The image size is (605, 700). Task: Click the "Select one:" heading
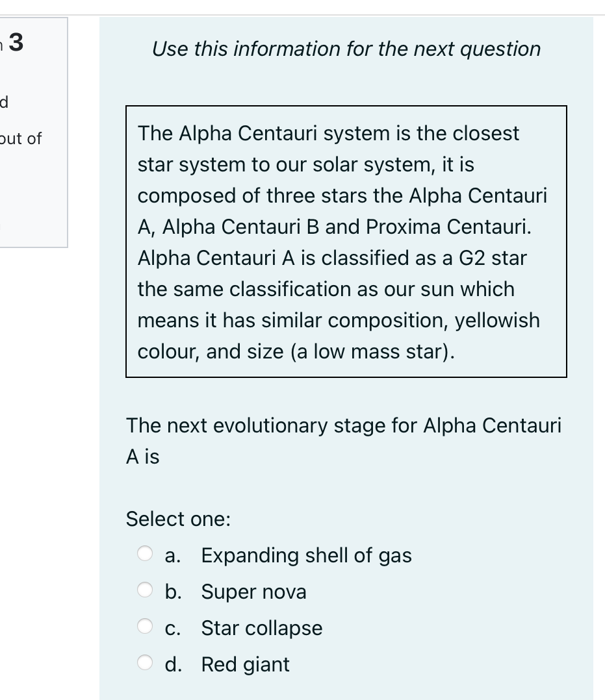pos(177,518)
